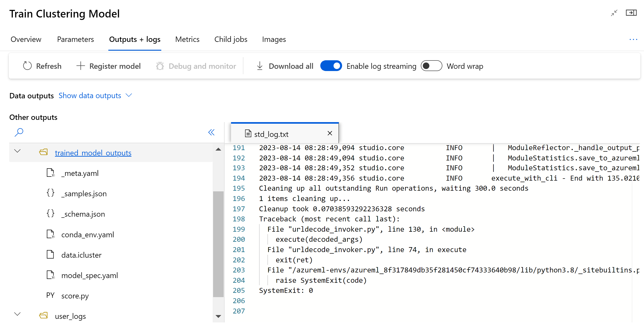Click the collapse-arrows icon at top right
The width and height of the screenshot is (644, 324).
614,13
